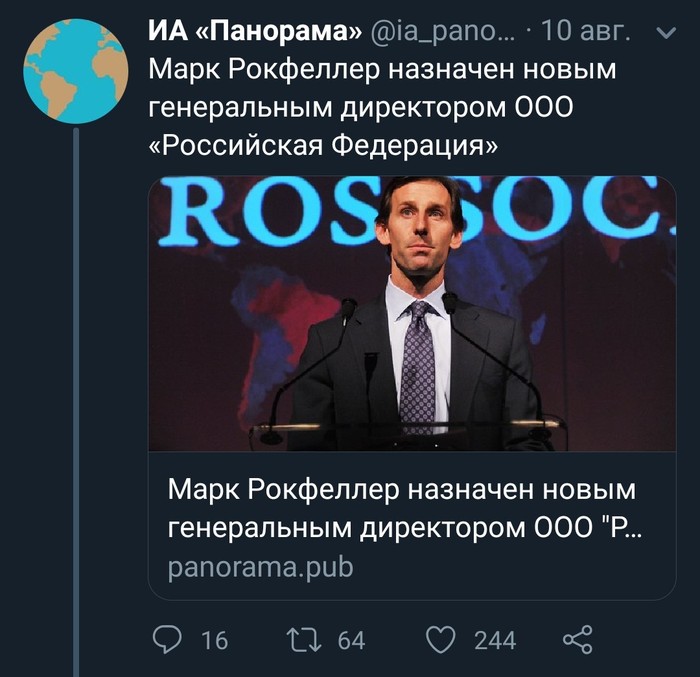Open the link preview photo of the speaker

point(412,313)
